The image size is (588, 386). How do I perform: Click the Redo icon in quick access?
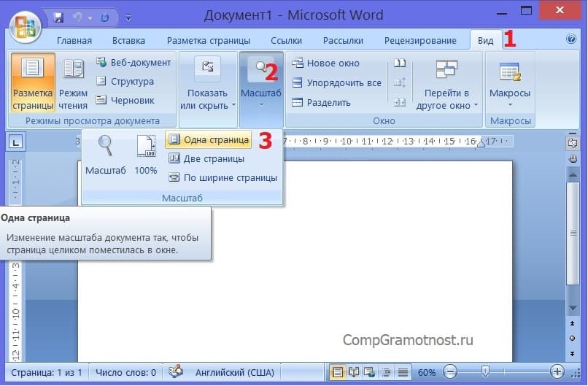[x=104, y=18]
